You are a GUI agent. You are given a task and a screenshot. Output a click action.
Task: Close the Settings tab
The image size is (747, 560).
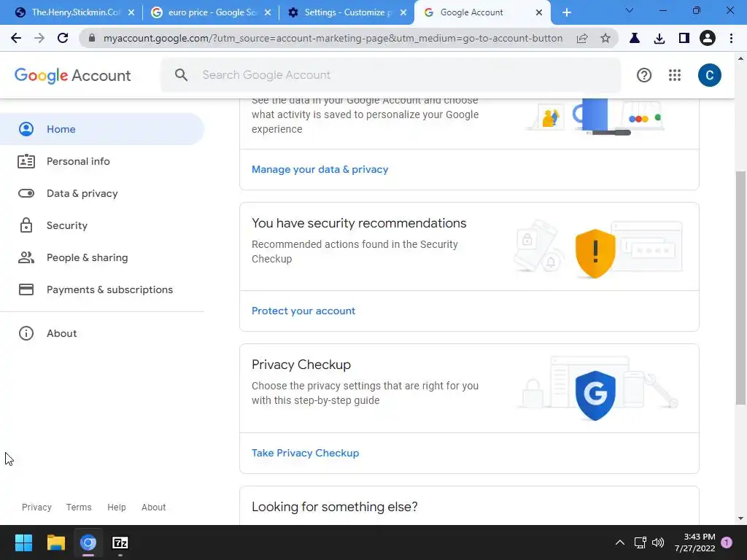tap(403, 12)
